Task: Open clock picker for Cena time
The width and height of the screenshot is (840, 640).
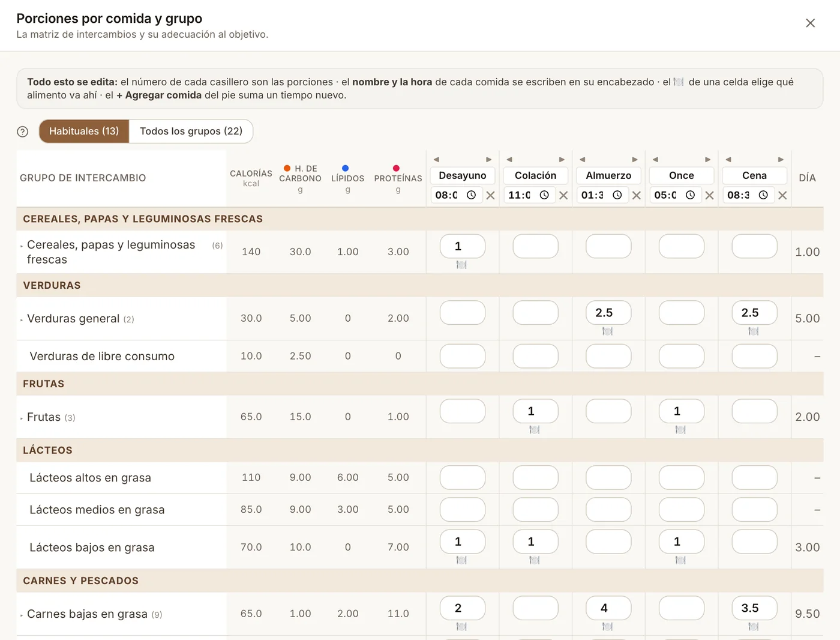Action: click(x=763, y=195)
